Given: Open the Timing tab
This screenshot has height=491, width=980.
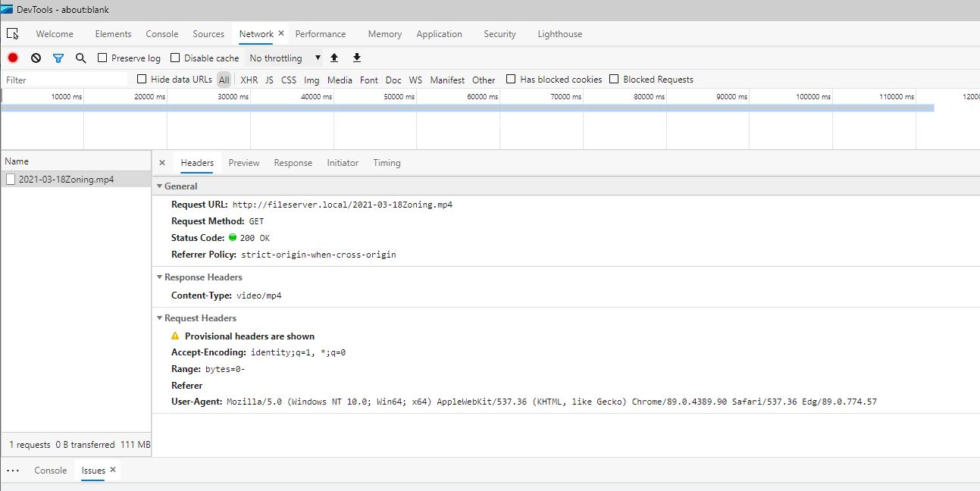Looking at the screenshot, I should point(387,162).
